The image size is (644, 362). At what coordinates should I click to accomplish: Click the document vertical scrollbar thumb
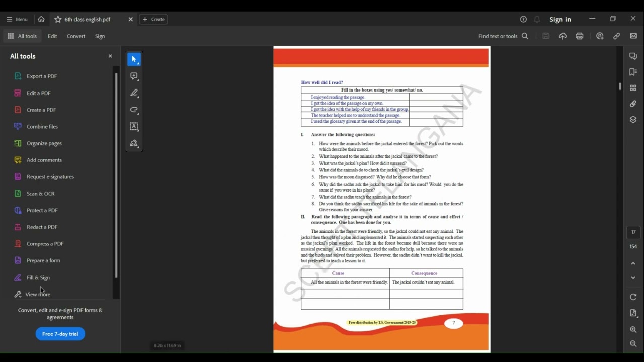point(620,86)
